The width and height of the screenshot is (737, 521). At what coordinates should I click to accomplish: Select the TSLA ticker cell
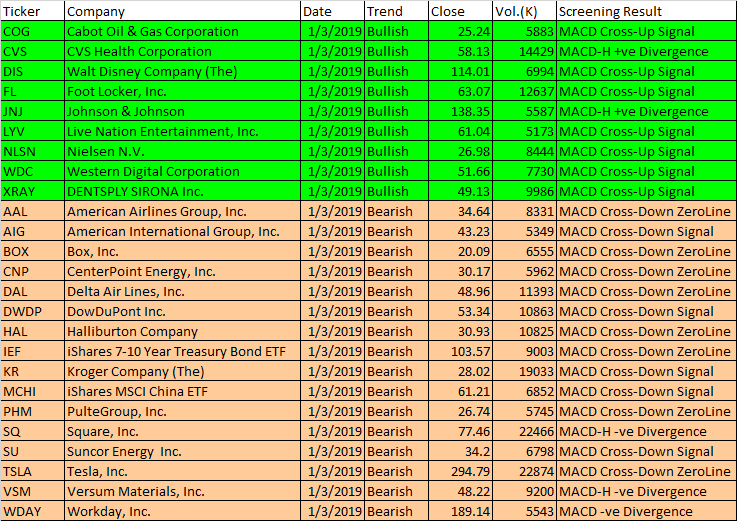[x=32, y=471]
